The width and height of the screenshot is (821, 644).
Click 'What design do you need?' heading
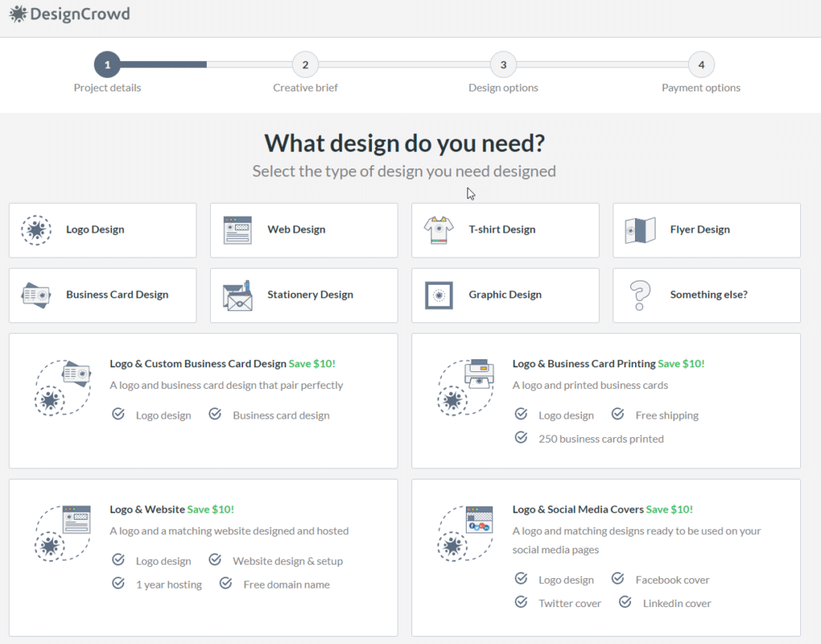pos(404,143)
